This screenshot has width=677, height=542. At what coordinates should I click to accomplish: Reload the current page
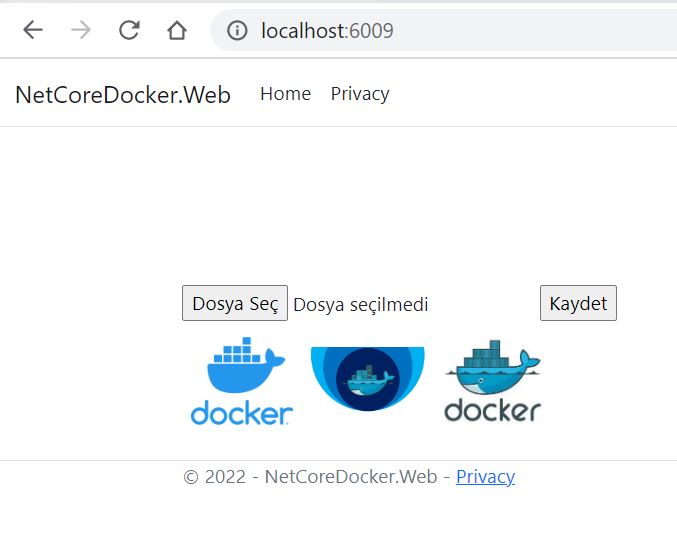pos(129,30)
